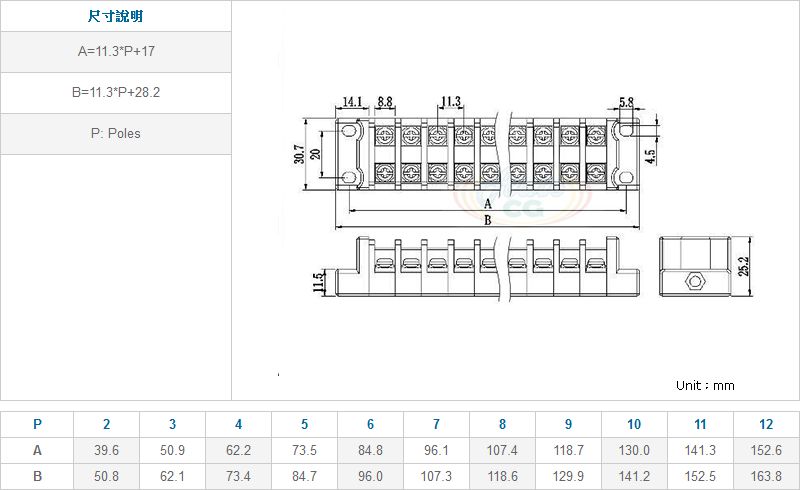The width and height of the screenshot is (800, 490).
Task: Click the 11.5 dimension on the front view
Action: click(x=319, y=282)
